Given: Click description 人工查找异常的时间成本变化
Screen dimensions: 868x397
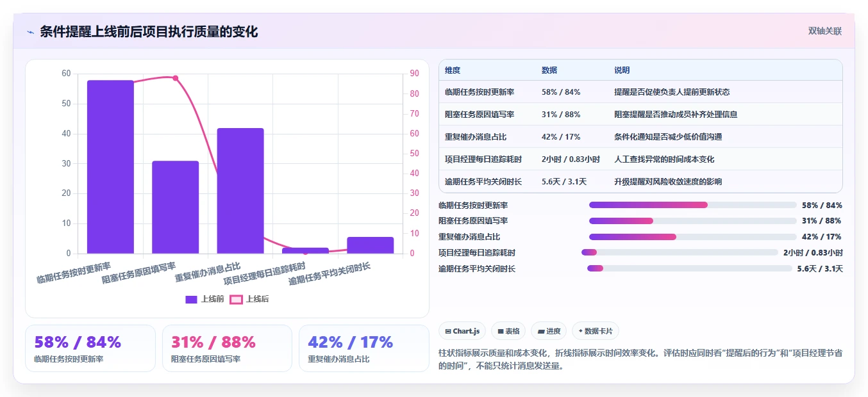Looking at the screenshot, I should coord(664,159).
